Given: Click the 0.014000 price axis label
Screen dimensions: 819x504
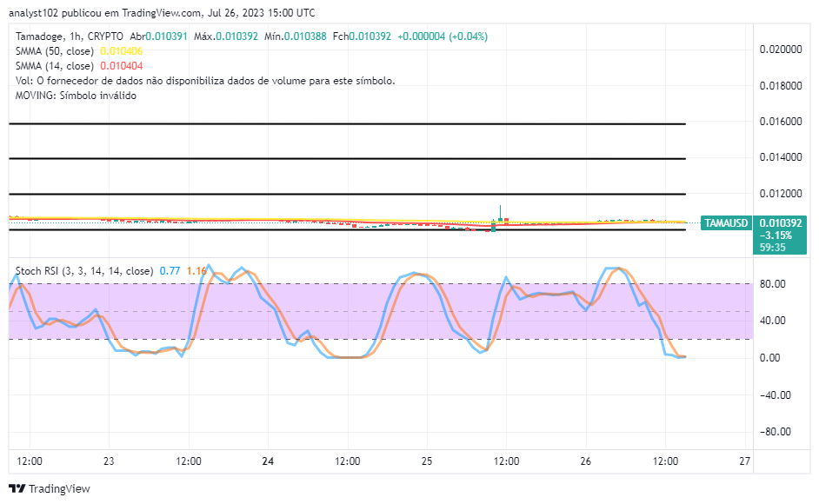Looking at the screenshot, I should (781, 157).
